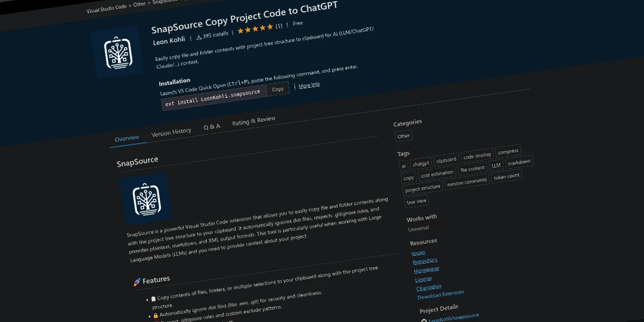Image resolution: width=644 pixels, height=322 pixels.
Task: Open the Rating & Review tab
Action: pyautogui.click(x=253, y=121)
